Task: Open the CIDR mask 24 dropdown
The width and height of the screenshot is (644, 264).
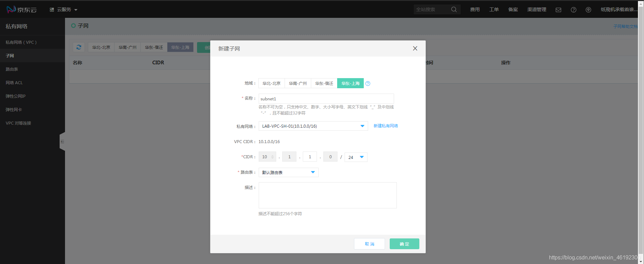Action: tap(356, 157)
